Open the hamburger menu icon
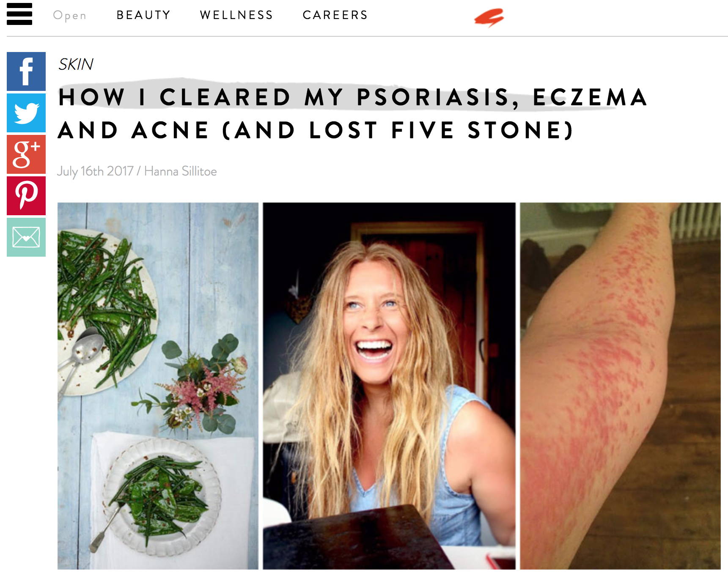Viewport: 728px width, 581px height. [x=19, y=14]
